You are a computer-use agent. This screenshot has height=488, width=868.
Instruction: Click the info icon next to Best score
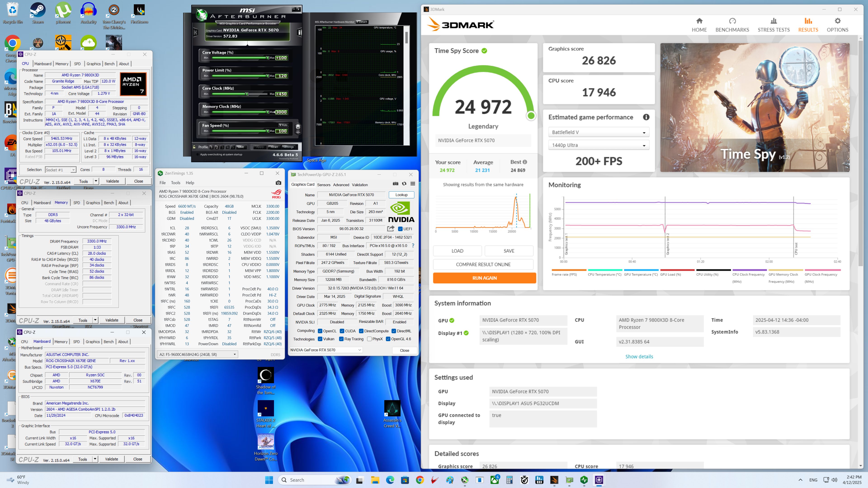click(x=525, y=162)
